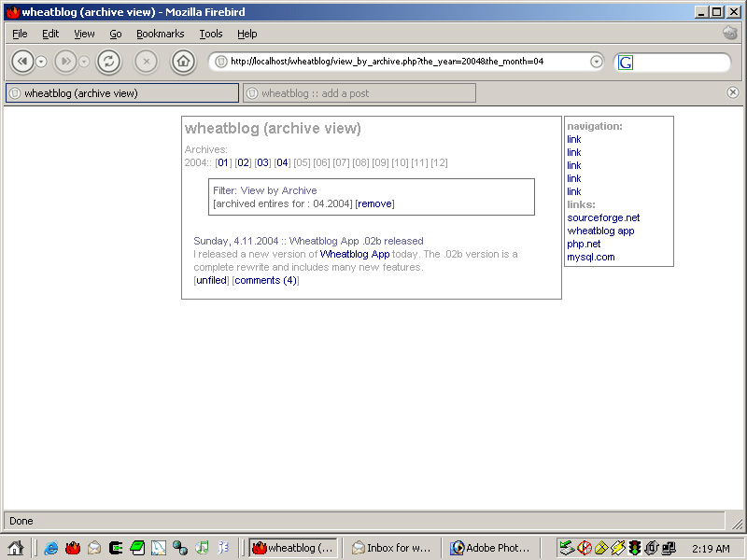
Task: Click the lightning bolt icon in system tray
Action: point(619,548)
